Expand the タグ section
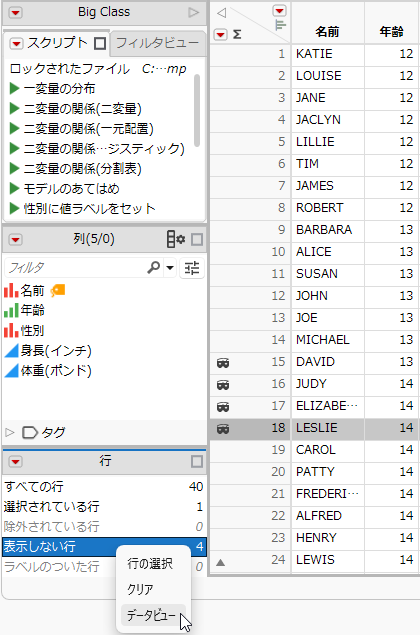The width and height of the screenshot is (420, 635). (10, 432)
